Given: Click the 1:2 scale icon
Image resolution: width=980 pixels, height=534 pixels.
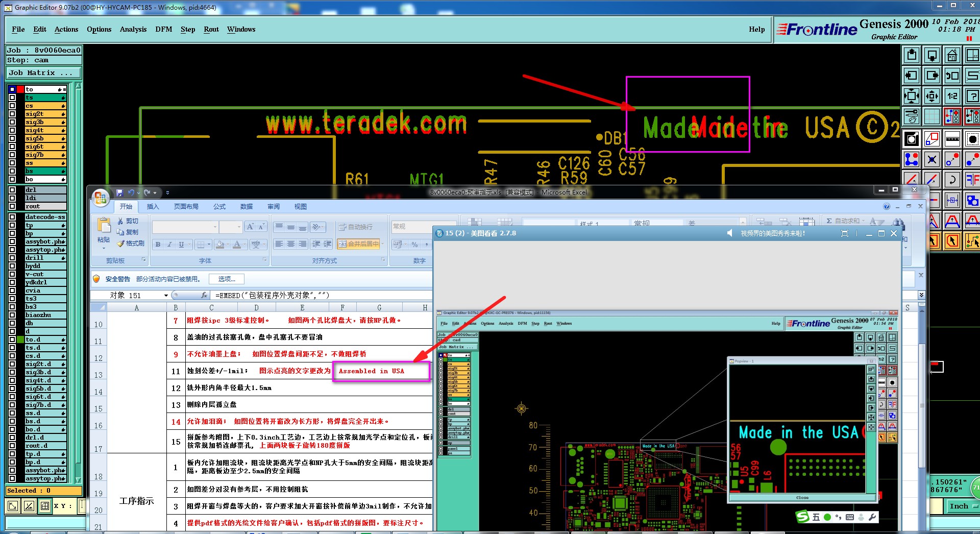Looking at the screenshot, I should pyautogui.click(x=952, y=95).
